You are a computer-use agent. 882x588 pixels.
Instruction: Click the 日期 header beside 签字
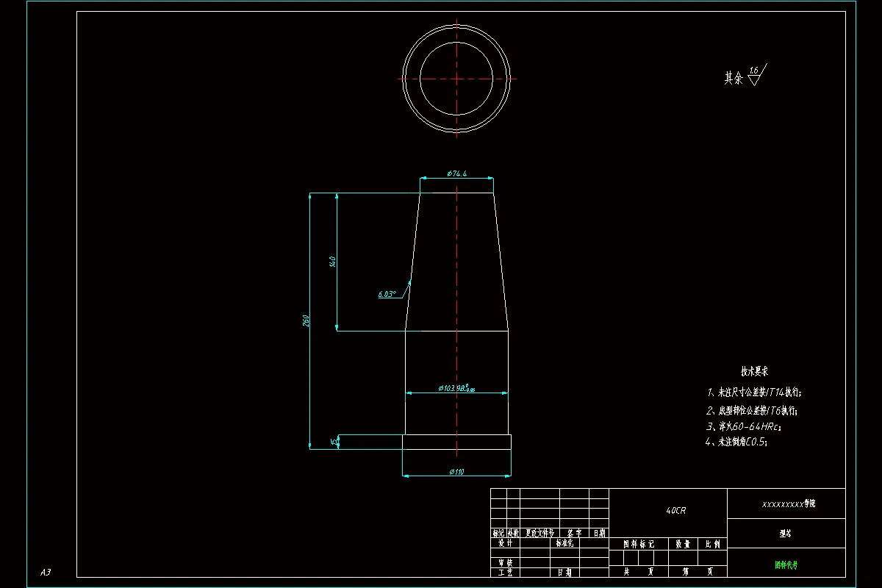pyautogui.click(x=600, y=533)
